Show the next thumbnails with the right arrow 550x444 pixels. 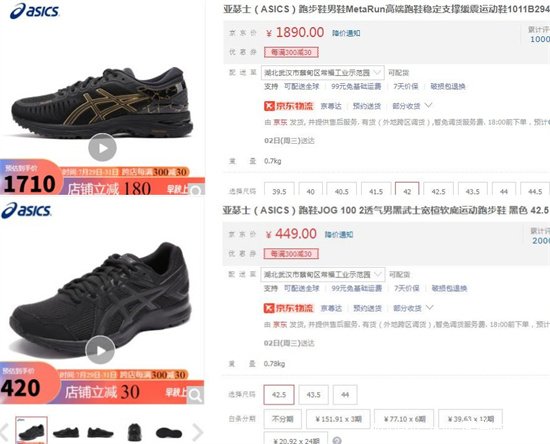197,431
